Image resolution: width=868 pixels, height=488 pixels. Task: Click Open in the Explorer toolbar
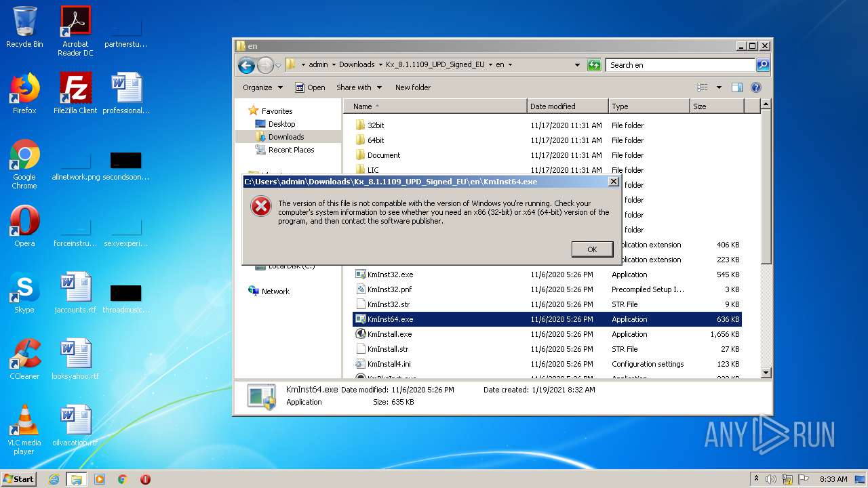click(x=310, y=87)
